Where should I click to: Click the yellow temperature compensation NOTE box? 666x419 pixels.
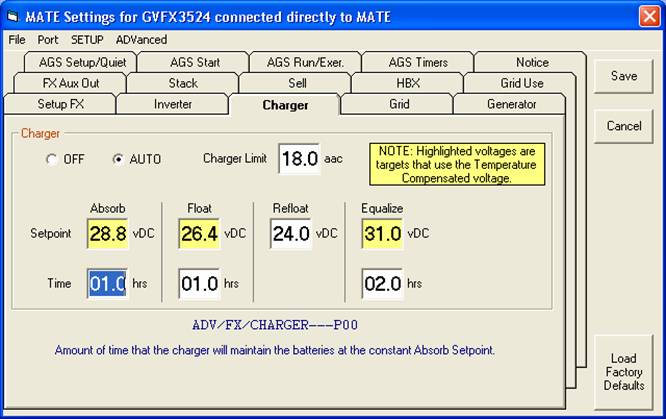[457, 164]
